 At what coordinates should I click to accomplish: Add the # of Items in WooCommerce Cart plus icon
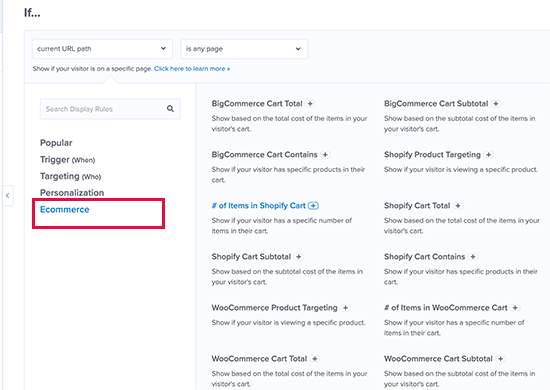tap(515, 308)
